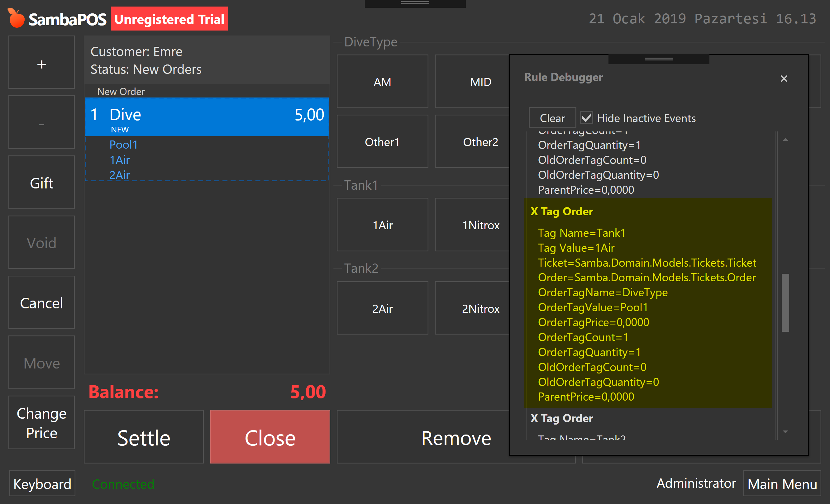Click the plus quantity button
The height and width of the screenshot is (504, 830).
41,63
